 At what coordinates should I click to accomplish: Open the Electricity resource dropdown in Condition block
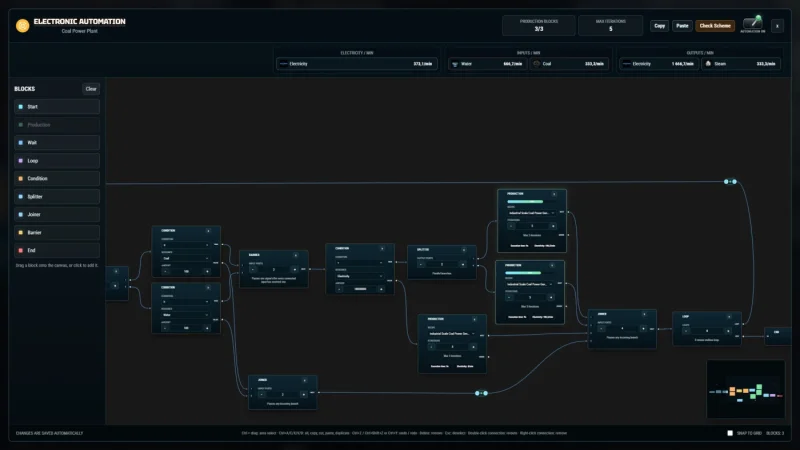click(359, 277)
